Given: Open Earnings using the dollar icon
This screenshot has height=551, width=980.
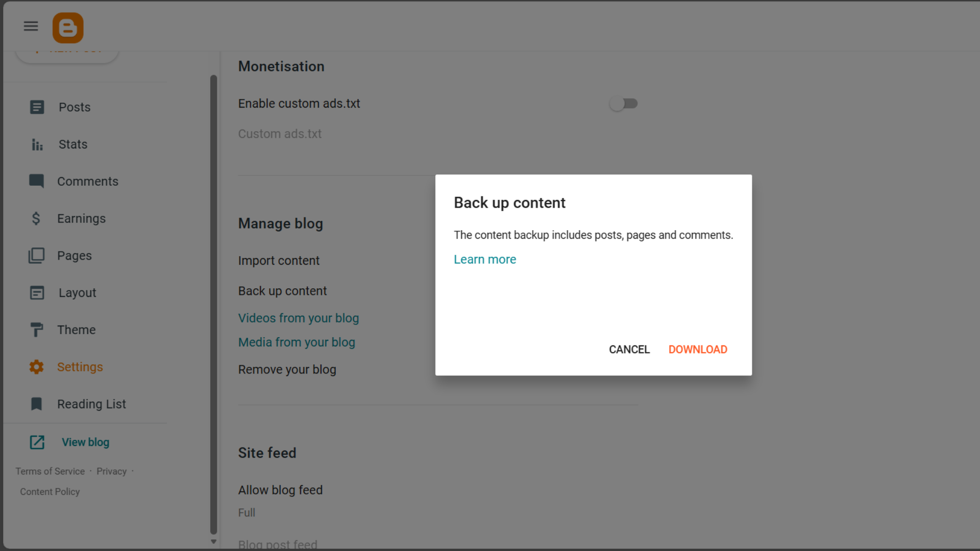Looking at the screenshot, I should (x=37, y=218).
